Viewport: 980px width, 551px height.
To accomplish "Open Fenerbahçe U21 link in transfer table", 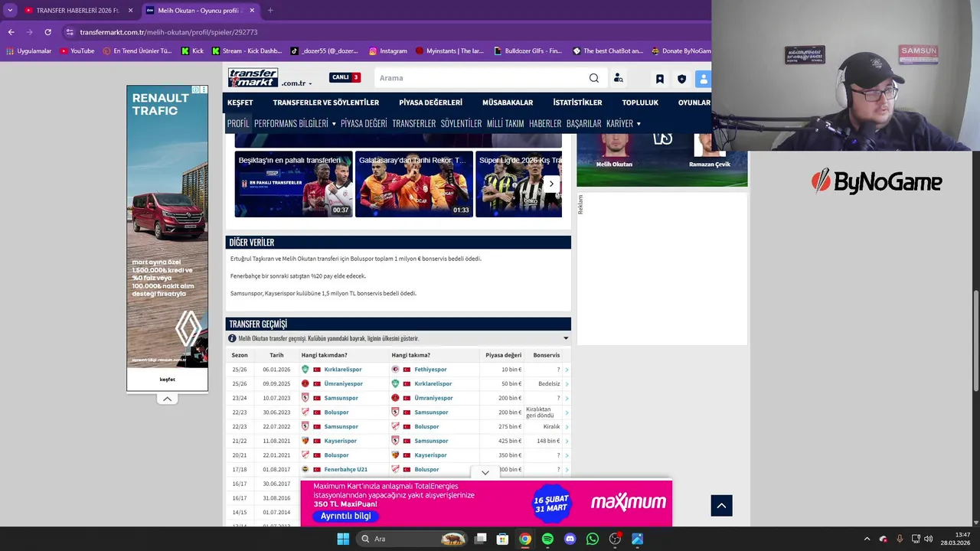I will (345, 470).
